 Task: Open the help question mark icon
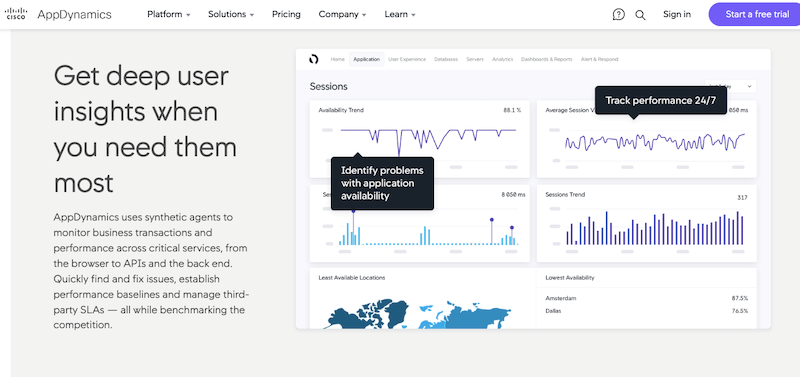(x=618, y=14)
